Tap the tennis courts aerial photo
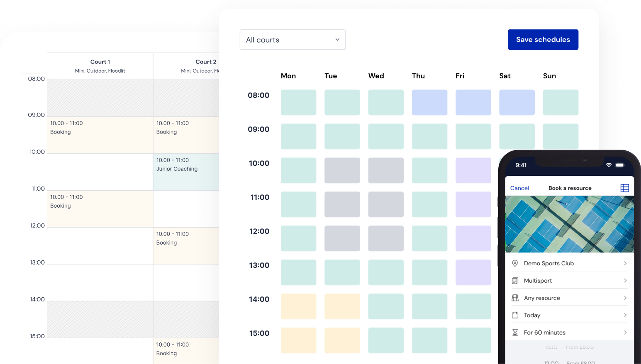 coord(570,224)
